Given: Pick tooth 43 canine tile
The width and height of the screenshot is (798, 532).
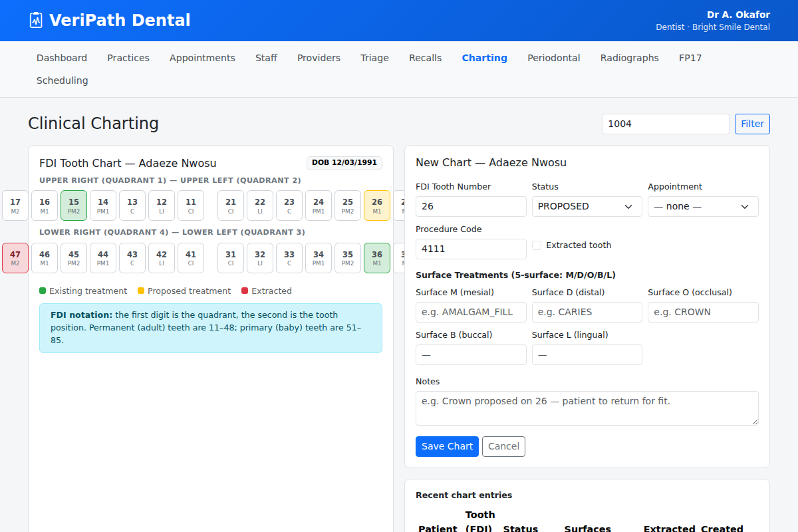Looking at the screenshot, I should tap(132, 258).
